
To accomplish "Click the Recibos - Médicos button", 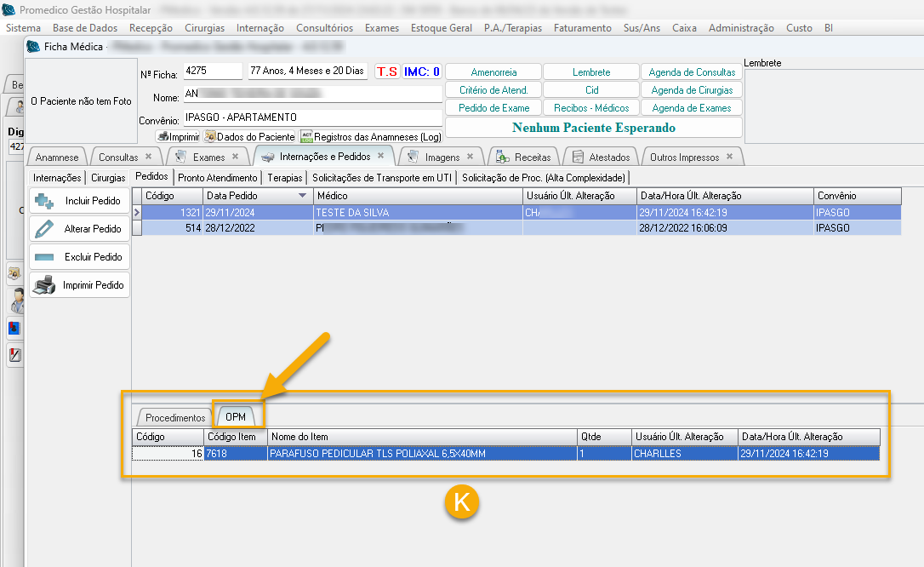I will [591, 108].
